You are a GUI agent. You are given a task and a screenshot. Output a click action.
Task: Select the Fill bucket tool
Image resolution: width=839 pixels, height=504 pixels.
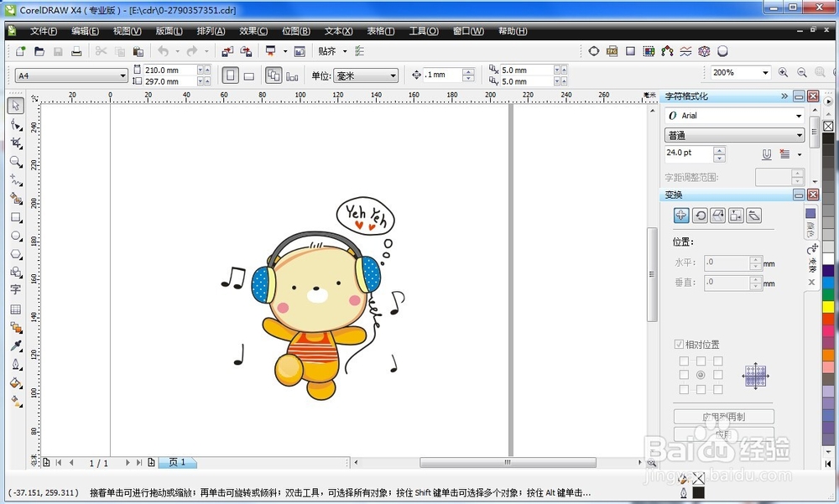pos(16,383)
